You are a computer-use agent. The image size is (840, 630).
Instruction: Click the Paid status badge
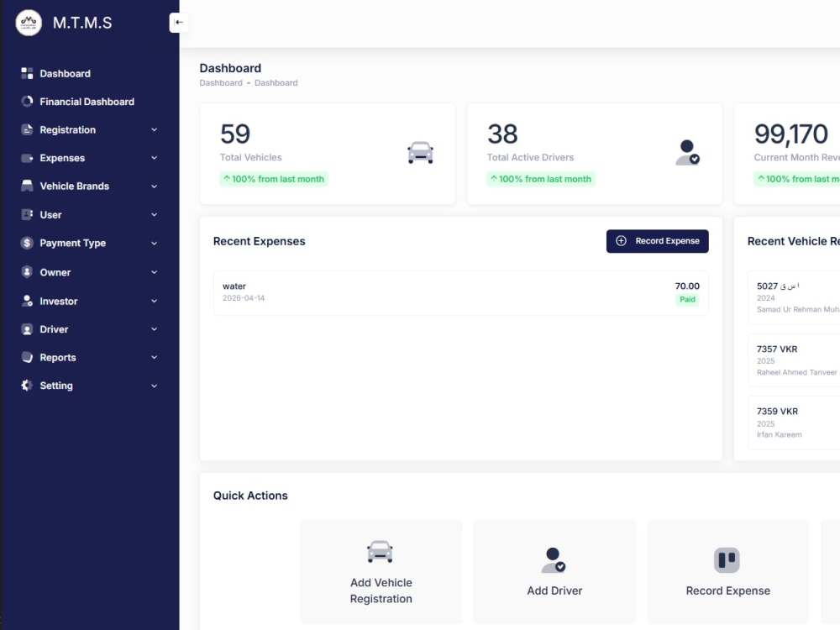pos(687,300)
